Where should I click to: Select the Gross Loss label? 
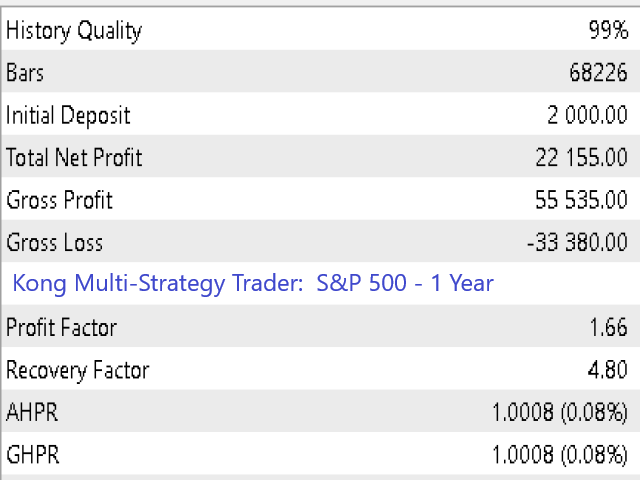point(54,243)
